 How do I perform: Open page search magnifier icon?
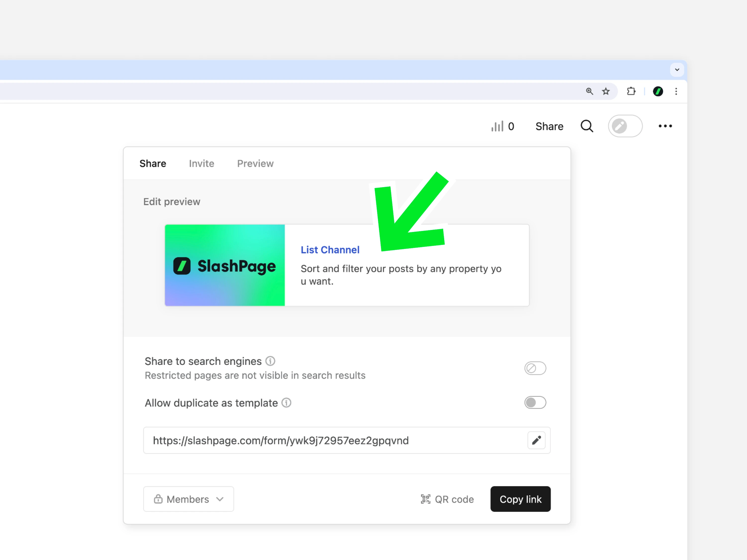click(587, 126)
